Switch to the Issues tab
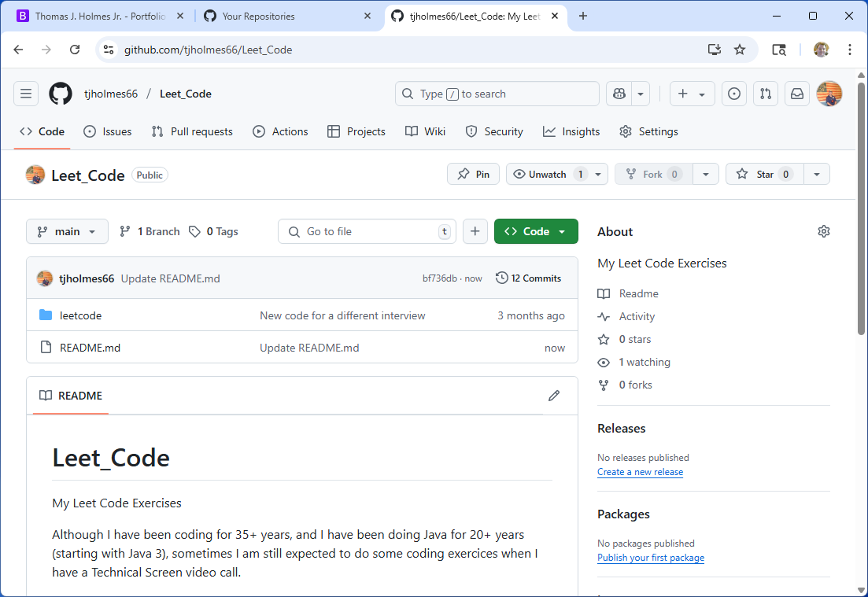Screen dimensions: 868x597 [107, 131]
